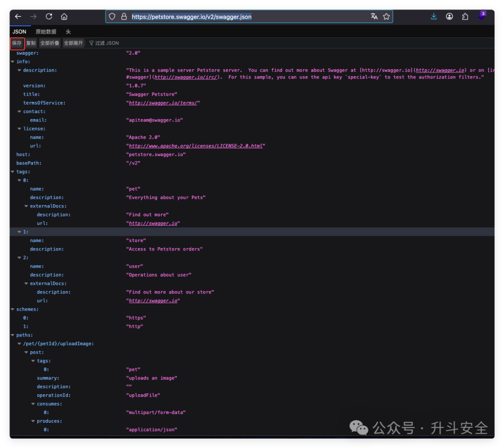Select the basePath "/v2" value
Image resolution: width=504 pixels, height=448 pixels.
133,163
